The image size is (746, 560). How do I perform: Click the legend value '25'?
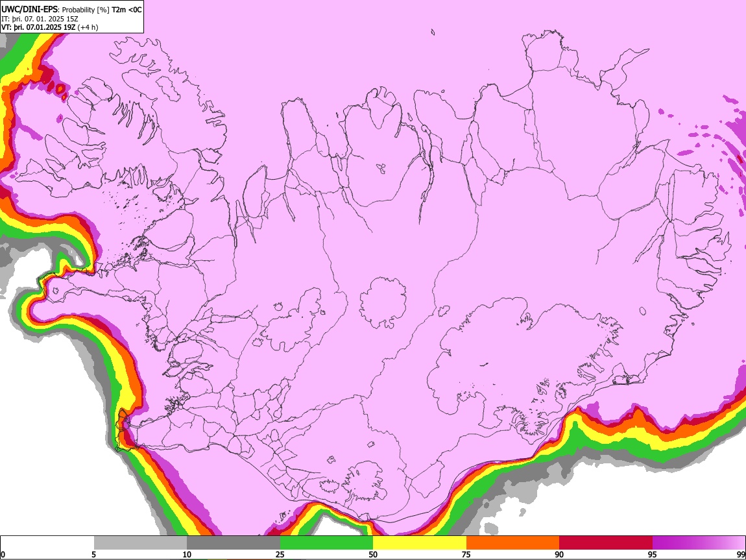tap(280, 555)
